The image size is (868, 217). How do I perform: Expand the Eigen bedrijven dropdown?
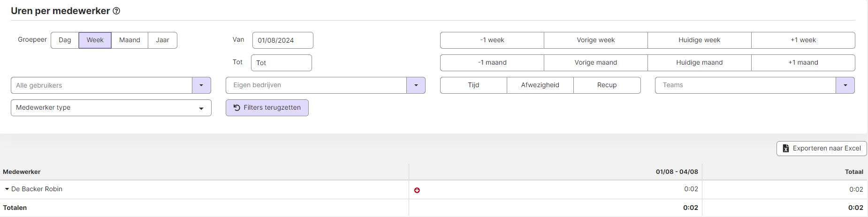tap(416, 85)
